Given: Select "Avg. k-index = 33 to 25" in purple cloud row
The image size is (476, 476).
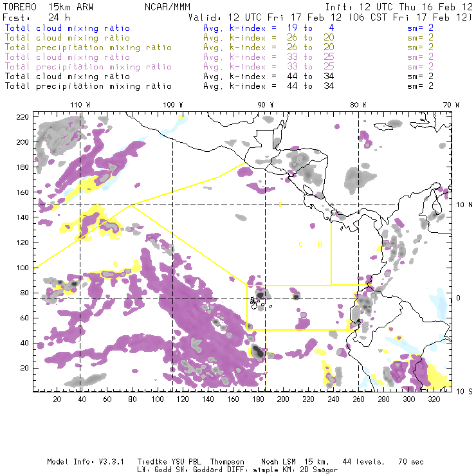Looking at the screenshot, I should tap(269, 57).
